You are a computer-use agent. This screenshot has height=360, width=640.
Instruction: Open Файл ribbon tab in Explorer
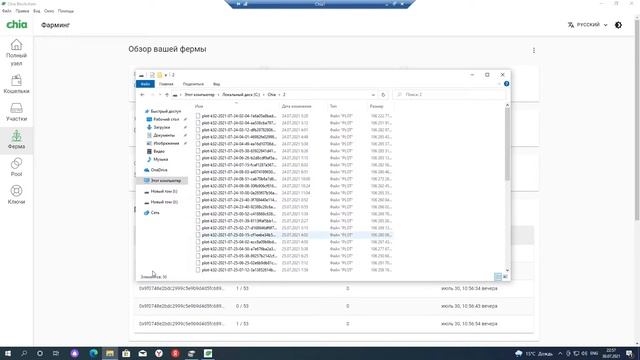click(x=145, y=84)
